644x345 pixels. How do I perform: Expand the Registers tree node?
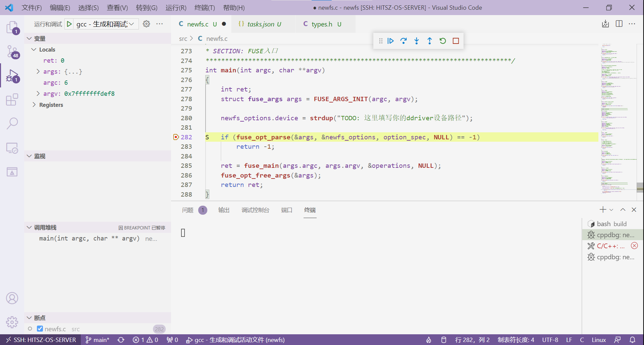34,105
